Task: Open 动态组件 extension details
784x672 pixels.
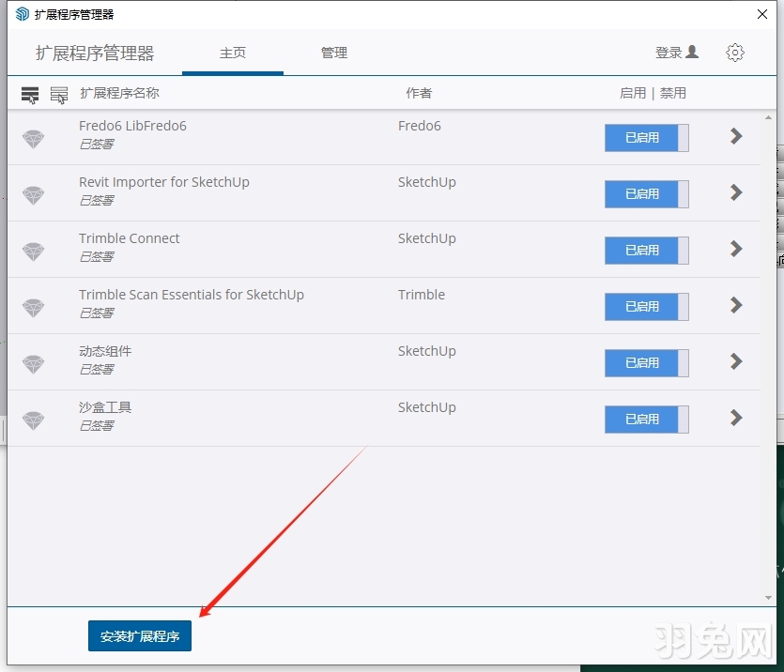Action: [736, 363]
